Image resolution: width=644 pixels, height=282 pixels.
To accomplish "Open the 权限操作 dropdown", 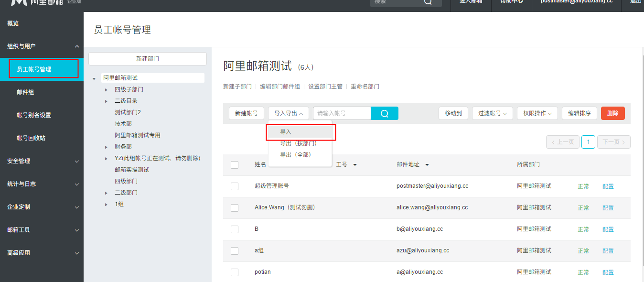I will point(537,113).
